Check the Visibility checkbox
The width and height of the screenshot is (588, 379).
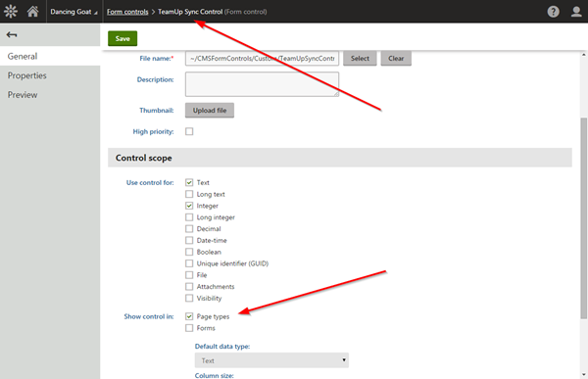click(189, 298)
